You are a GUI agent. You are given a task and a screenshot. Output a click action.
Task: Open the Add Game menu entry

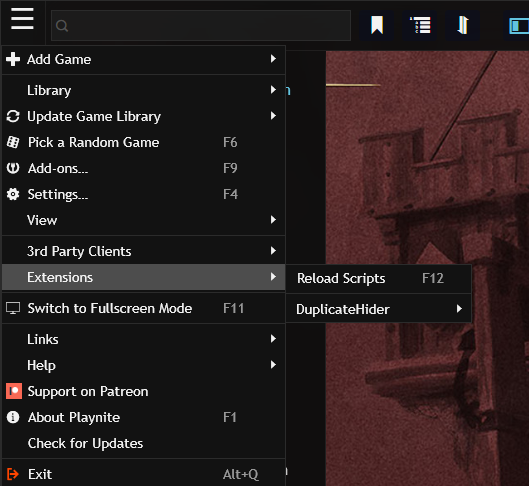(144, 60)
